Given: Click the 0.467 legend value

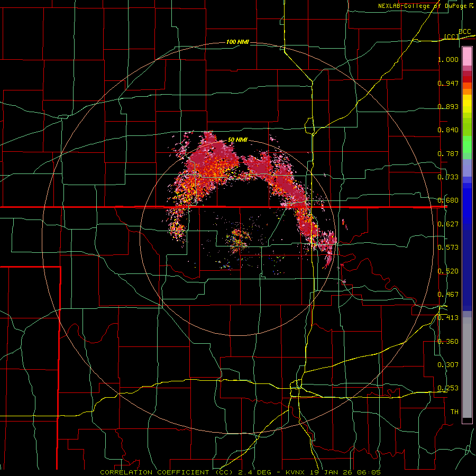Looking at the screenshot, I should [x=448, y=295].
